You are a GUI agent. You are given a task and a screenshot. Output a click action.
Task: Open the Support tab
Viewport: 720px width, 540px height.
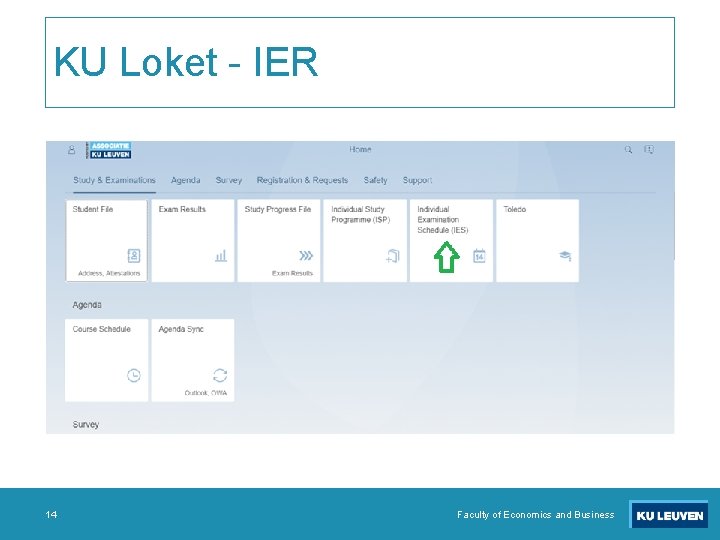tap(417, 180)
